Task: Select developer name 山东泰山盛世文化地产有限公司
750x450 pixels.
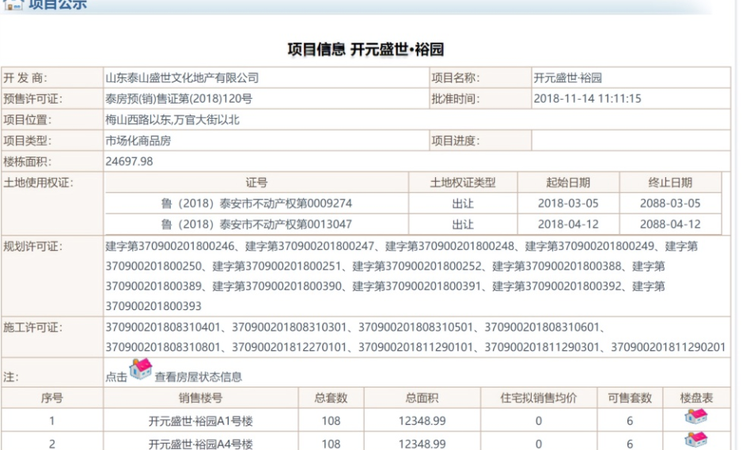Action: tap(182, 78)
